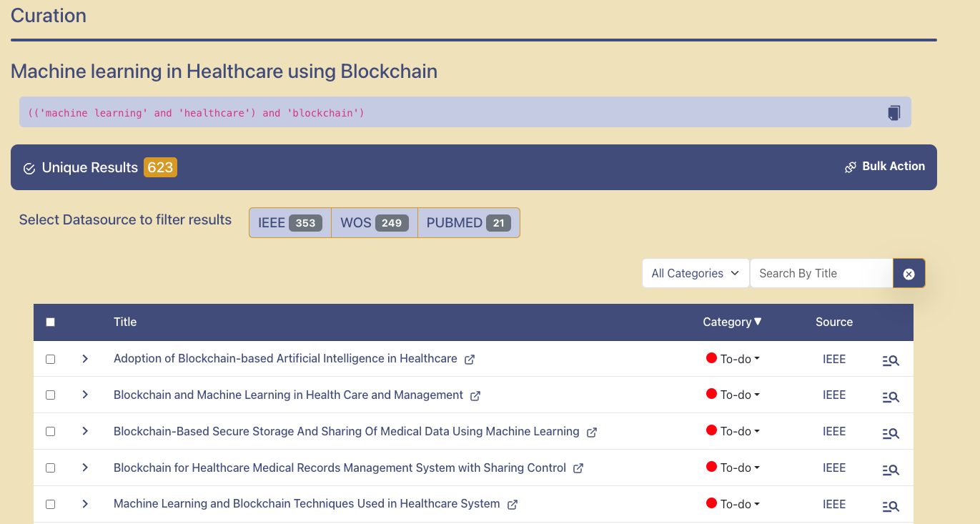The image size is (980, 524).
Task: Filter results by IEEE datasource
Action: (290, 222)
